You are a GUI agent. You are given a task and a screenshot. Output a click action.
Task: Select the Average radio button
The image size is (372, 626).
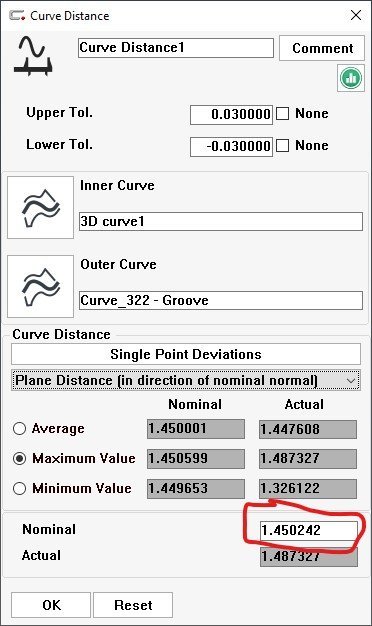tap(20, 429)
